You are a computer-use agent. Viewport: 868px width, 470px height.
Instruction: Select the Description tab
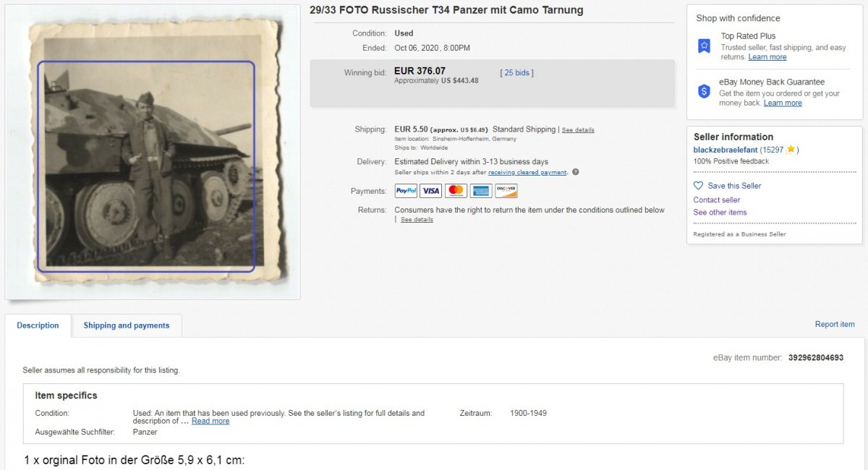pos(38,325)
